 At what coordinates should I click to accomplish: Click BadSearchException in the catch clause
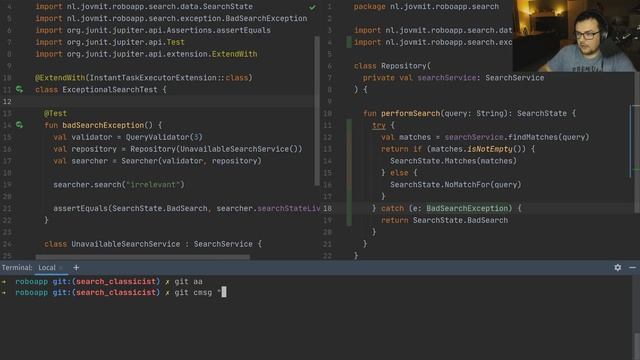(x=467, y=208)
